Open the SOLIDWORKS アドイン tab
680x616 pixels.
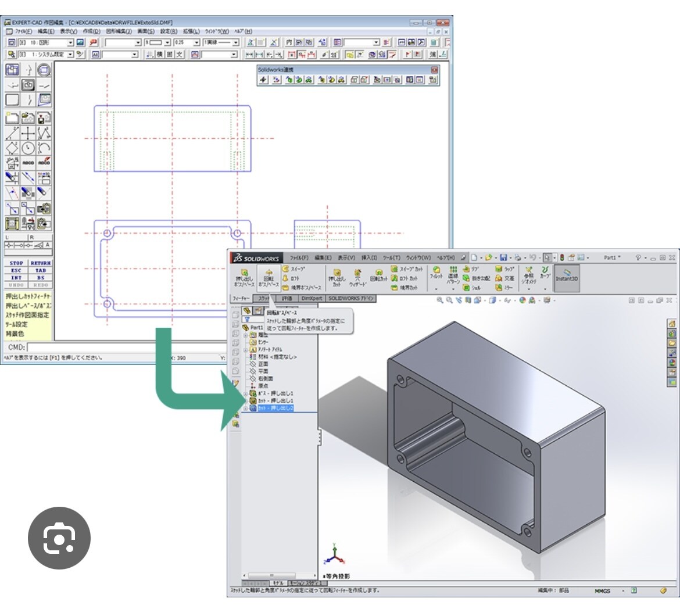coord(350,298)
